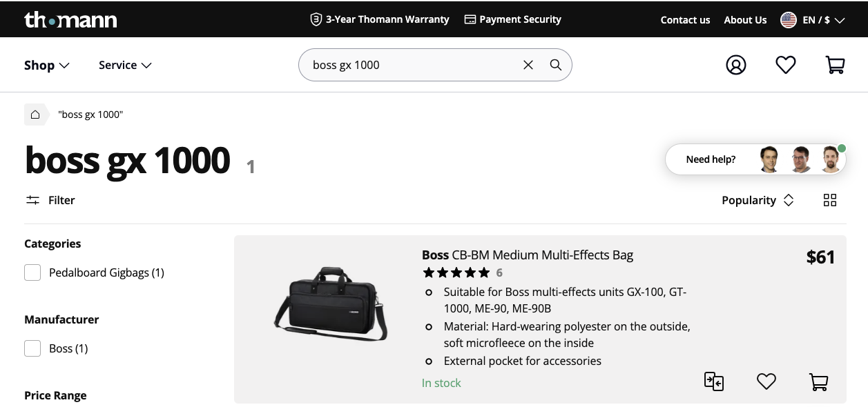Image resolution: width=868 pixels, height=407 pixels.
Task: Check the Pedalboard Gigbags category filter
Action: tap(32, 272)
